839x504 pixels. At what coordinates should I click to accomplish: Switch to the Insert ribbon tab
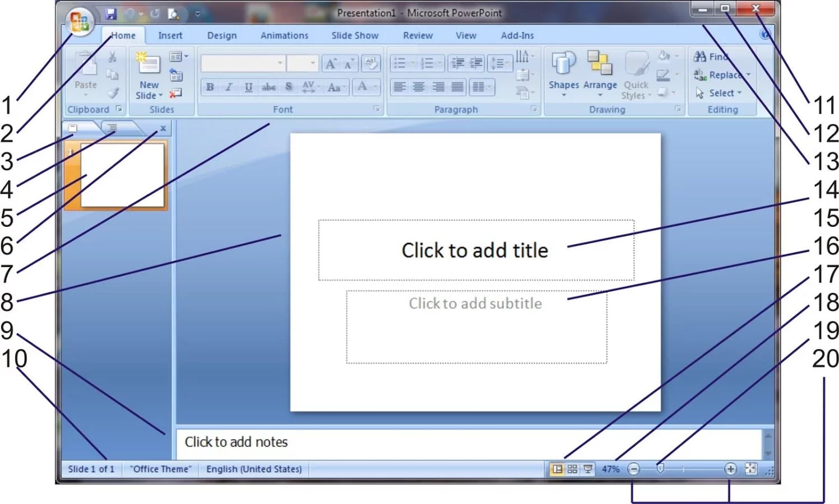point(170,35)
